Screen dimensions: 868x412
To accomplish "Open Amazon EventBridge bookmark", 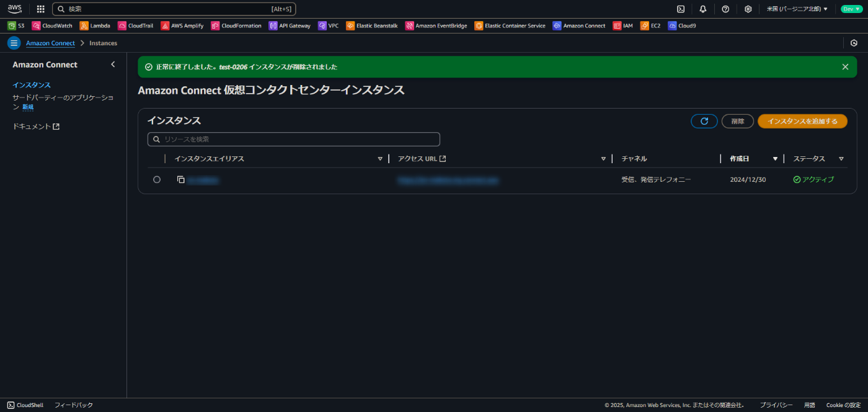I will coord(436,26).
